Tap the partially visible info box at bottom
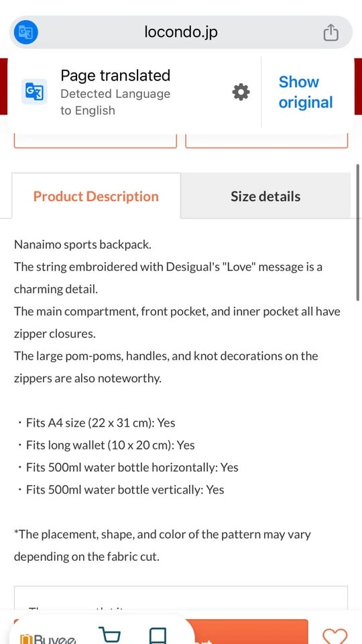Viewport: 362px width, 644px height. click(181, 598)
